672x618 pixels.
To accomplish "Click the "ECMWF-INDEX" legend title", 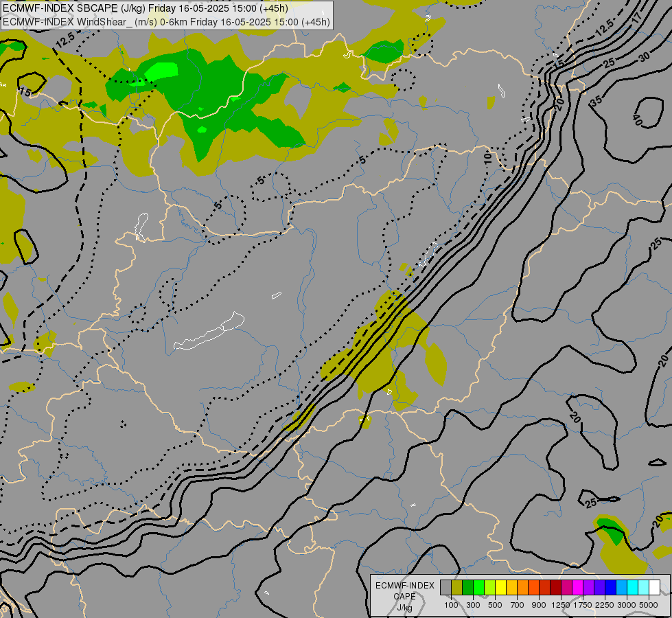I will pos(405,586).
